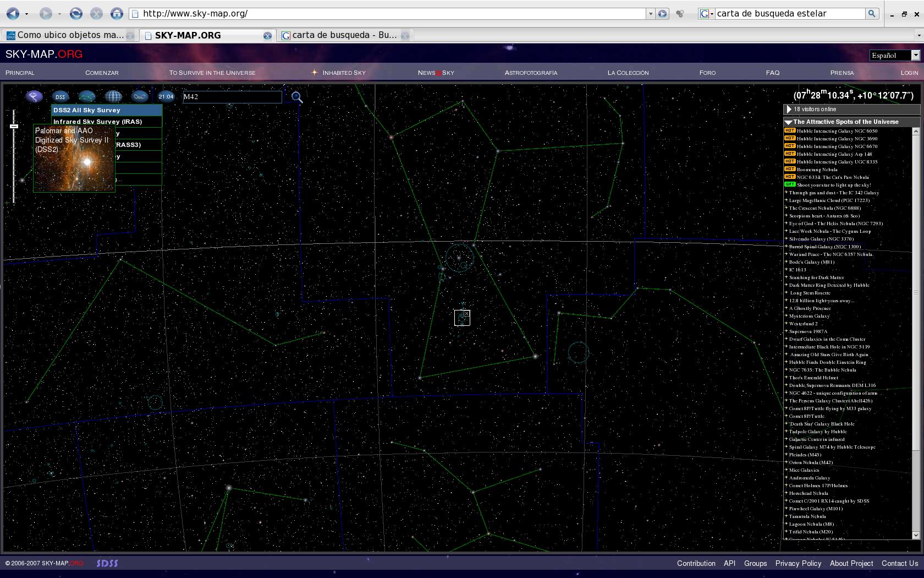Open the FAQ menu item
924x578 pixels.
coord(773,73)
